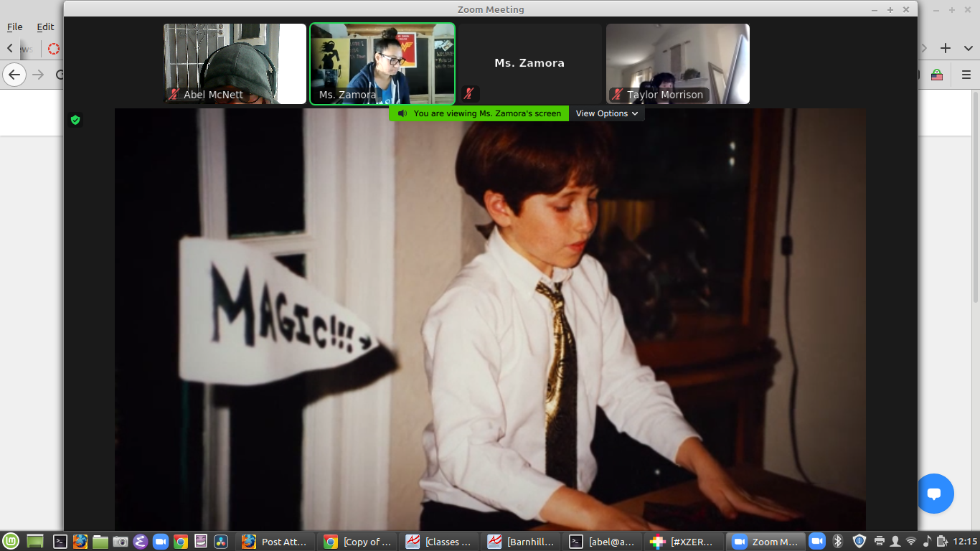
Task: Click the tab strip scroll-left chevron in browser
Action: [9, 48]
